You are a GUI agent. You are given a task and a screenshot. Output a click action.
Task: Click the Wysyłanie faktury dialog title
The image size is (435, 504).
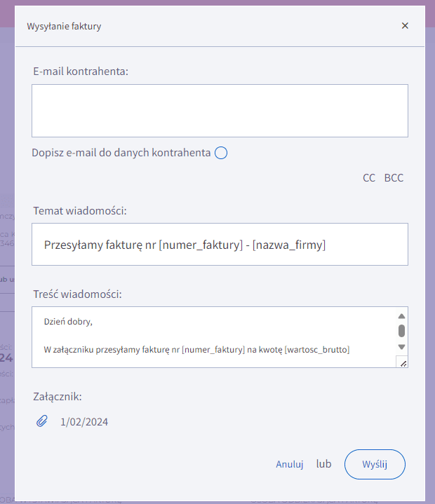64,27
